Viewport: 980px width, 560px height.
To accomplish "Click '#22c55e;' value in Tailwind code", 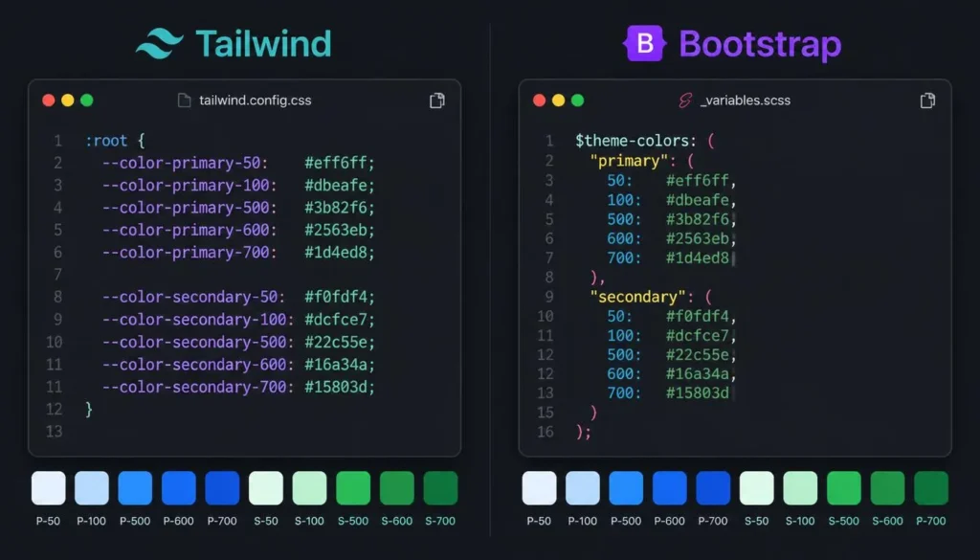I will 340,342.
